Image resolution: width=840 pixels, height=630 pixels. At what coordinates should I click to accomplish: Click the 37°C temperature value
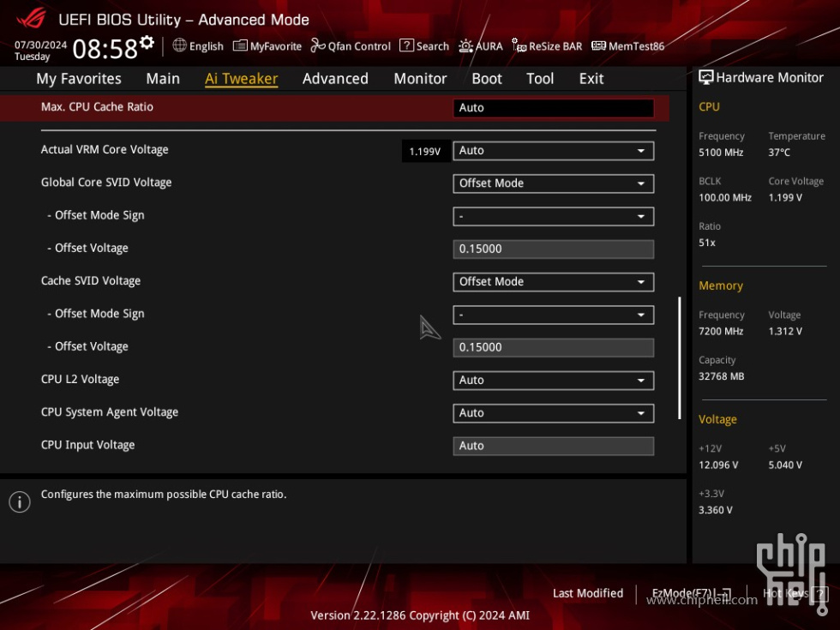(x=779, y=153)
